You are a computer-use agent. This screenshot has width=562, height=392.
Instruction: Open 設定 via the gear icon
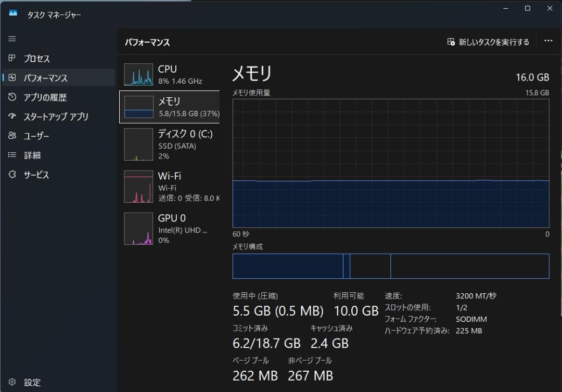[x=12, y=382]
